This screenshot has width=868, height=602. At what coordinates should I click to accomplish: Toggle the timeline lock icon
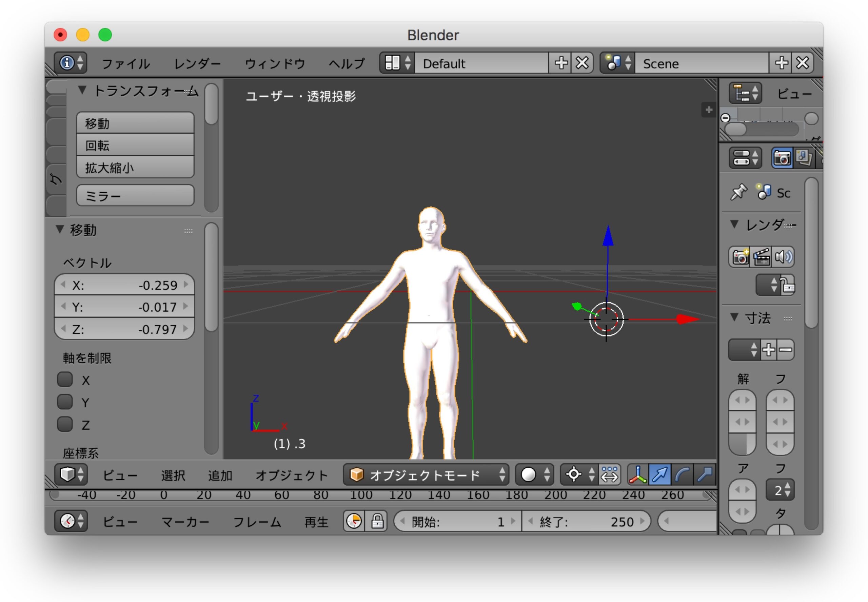pyautogui.click(x=377, y=522)
